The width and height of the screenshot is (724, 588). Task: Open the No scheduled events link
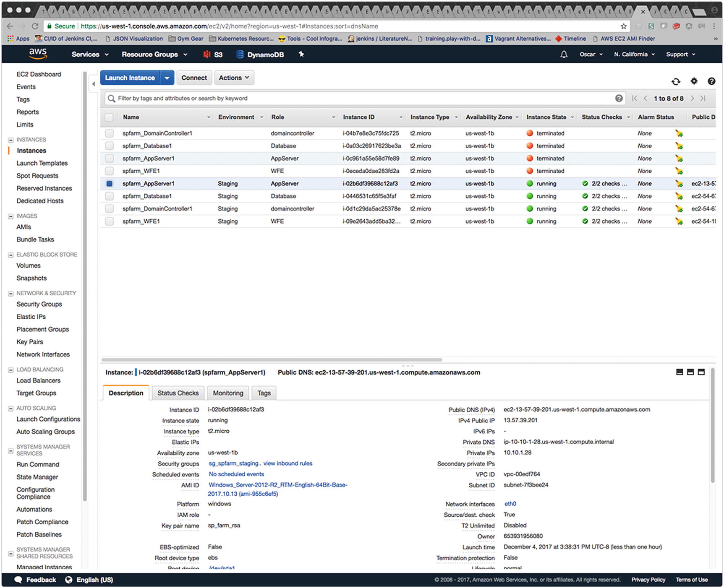click(x=236, y=474)
